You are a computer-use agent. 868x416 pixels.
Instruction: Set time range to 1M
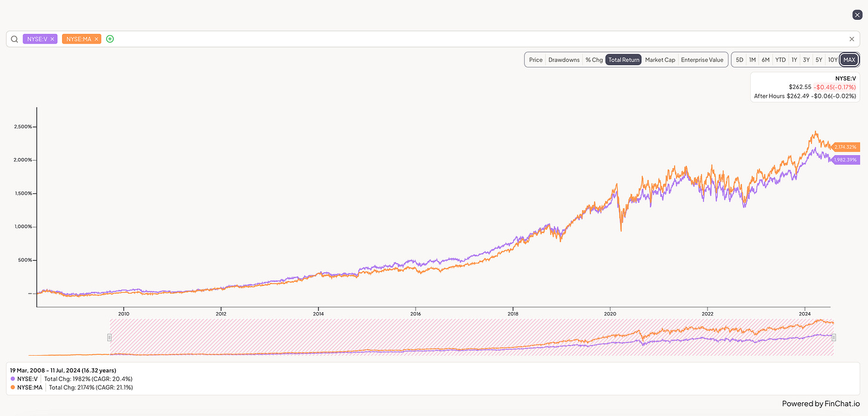pyautogui.click(x=752, y=60)
